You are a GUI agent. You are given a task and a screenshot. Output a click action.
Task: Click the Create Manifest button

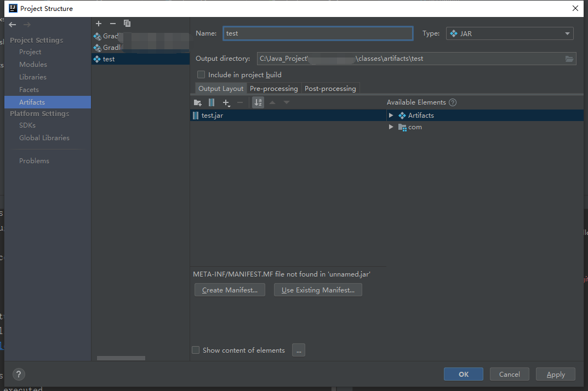tap(230, 290)
